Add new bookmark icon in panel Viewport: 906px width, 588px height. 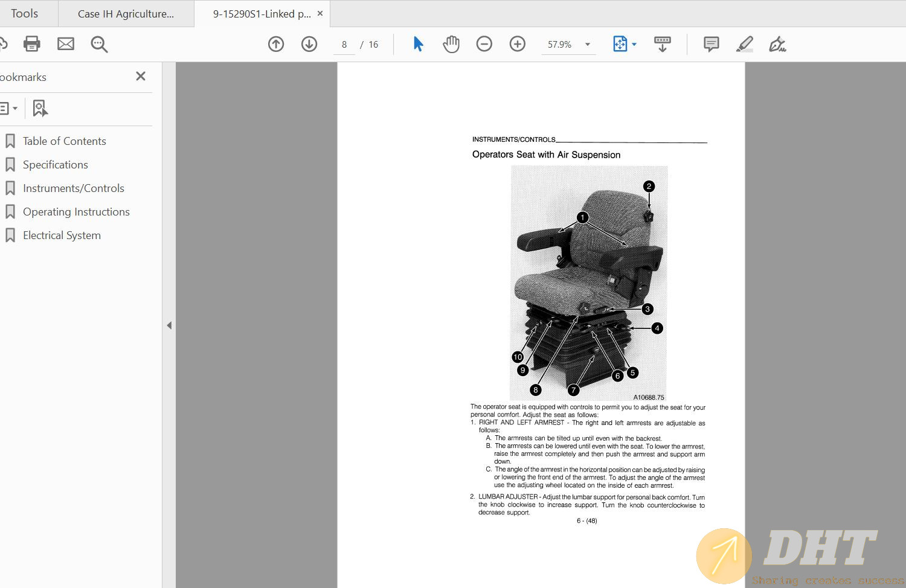click(40, 109)
